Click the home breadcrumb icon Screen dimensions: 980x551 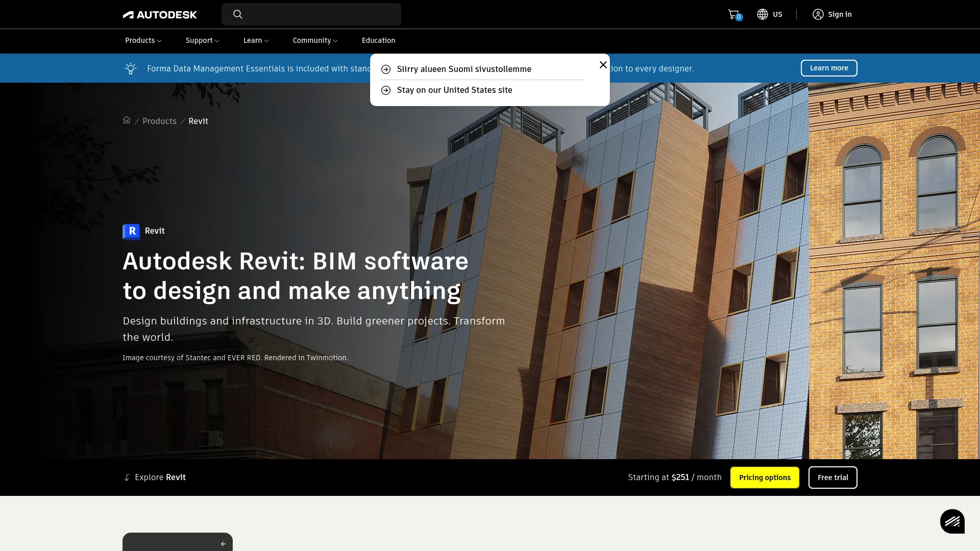[127, 120]
